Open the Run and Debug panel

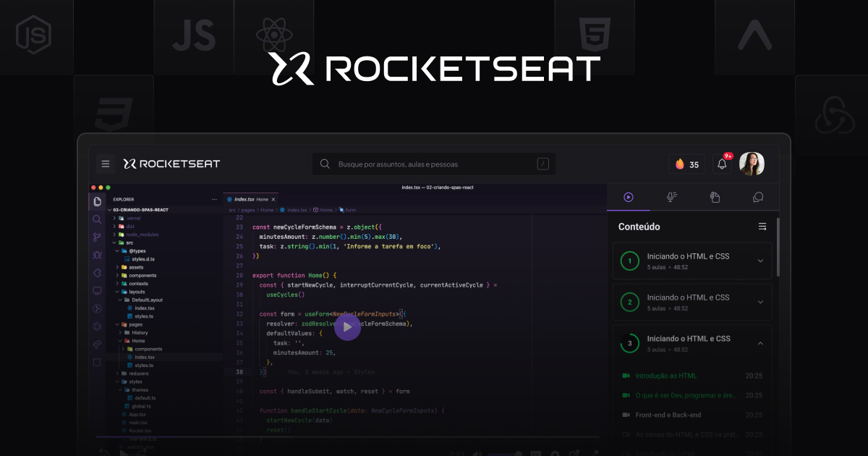[97, 255]
